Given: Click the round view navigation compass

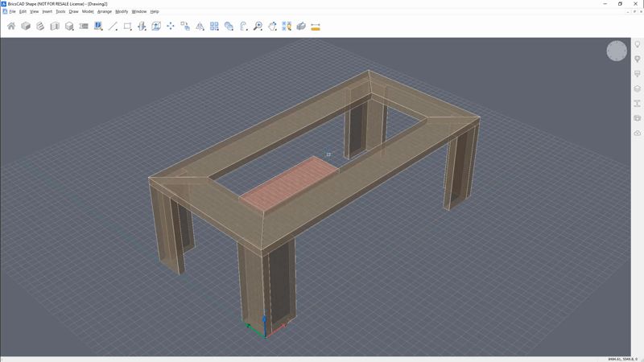Looking at the screenshot, I should coord(617,51).
